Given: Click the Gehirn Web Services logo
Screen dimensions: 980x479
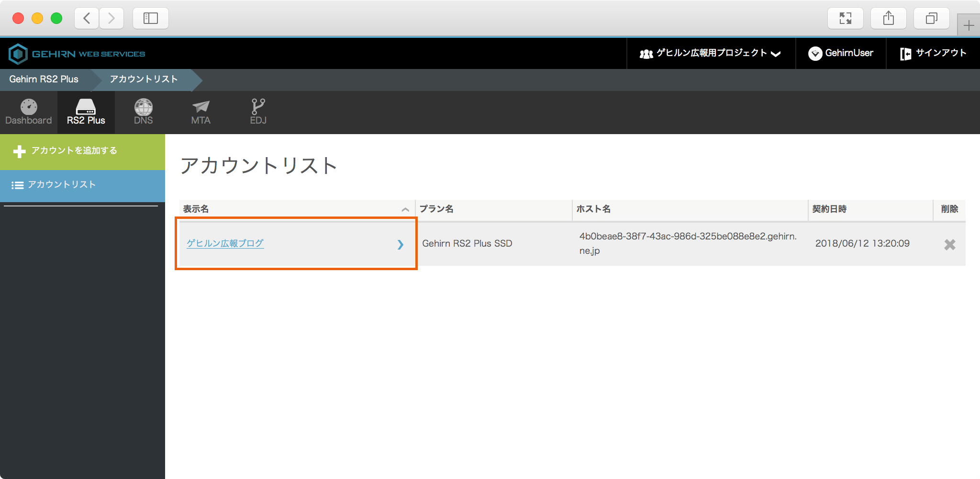Looking at the screenshot, I should pos(77,54).
